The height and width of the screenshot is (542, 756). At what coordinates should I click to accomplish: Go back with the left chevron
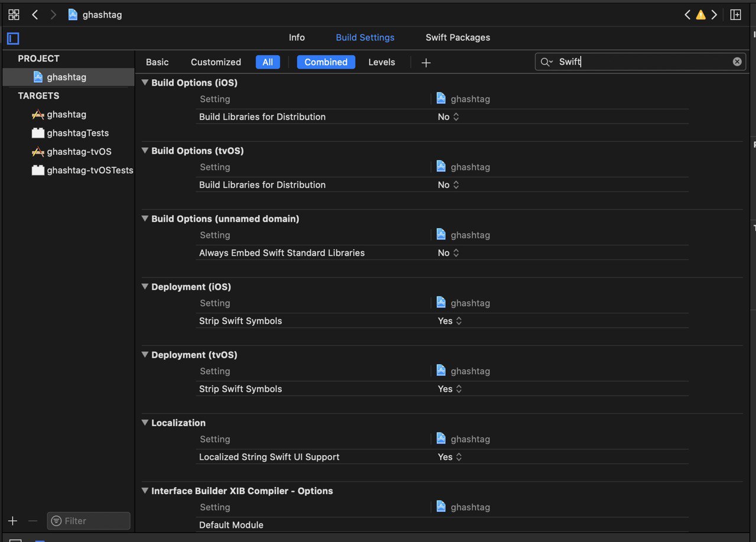[x=35, y=15]
